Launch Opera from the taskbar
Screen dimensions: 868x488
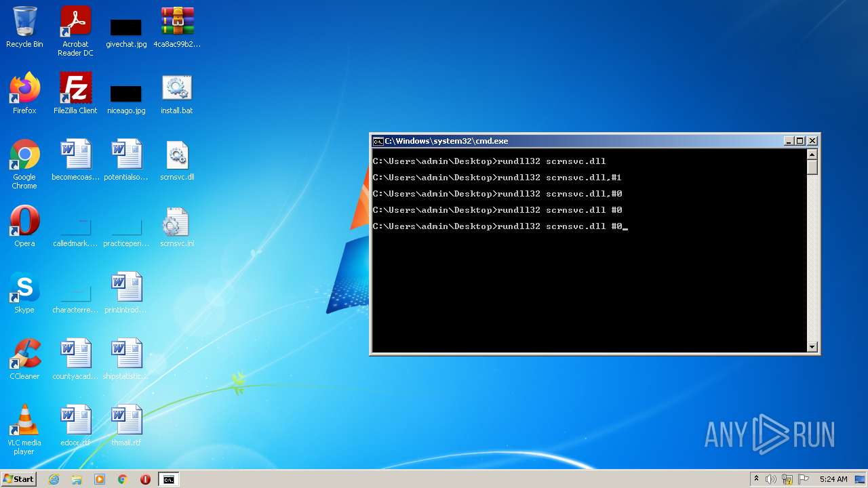pyautogui.click(x=145, y=479)
